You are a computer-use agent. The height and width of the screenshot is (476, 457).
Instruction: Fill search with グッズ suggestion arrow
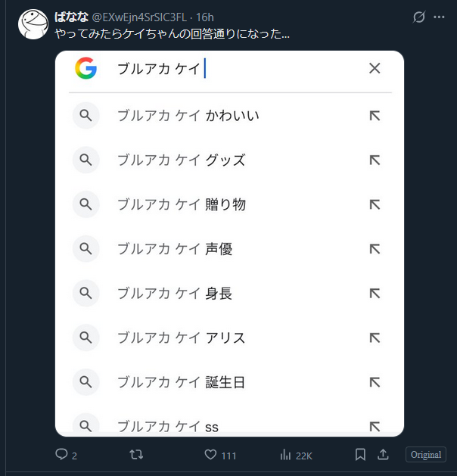(x=375, y=160)
